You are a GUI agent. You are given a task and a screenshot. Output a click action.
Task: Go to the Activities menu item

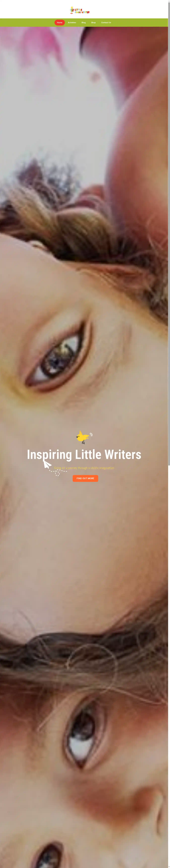pos(72,23)
